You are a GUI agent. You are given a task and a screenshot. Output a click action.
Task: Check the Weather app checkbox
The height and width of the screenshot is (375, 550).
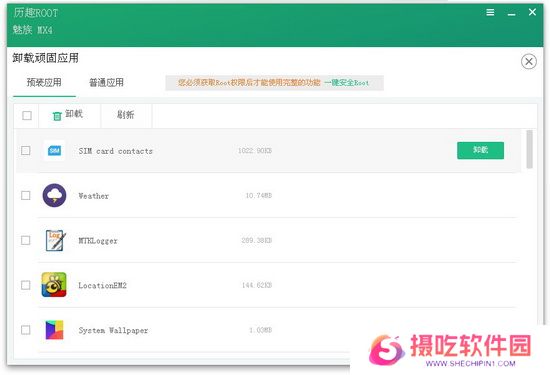tap(26, 195)
